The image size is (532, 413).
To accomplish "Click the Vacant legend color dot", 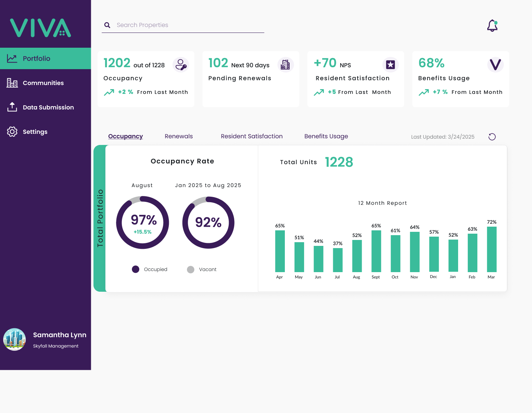I will 191,270.
